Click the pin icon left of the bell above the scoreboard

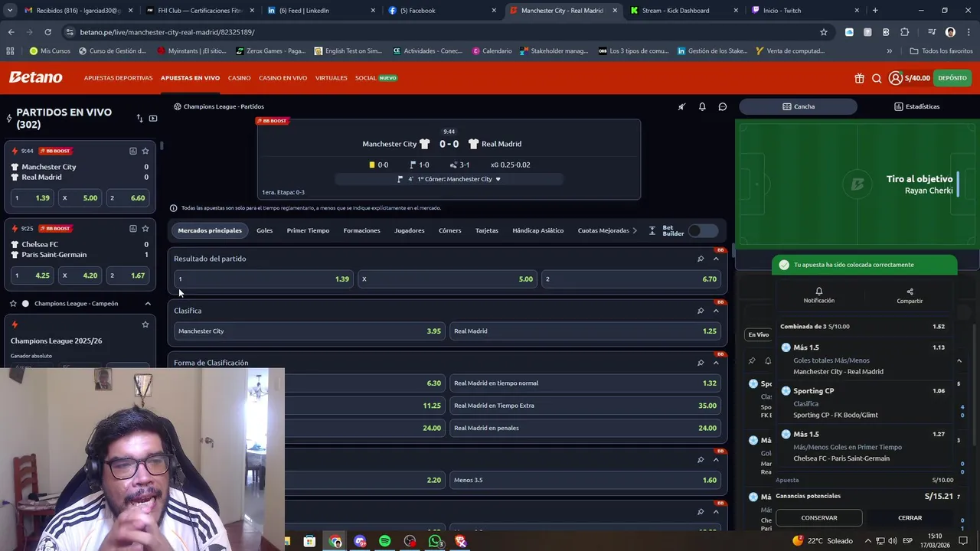click(681, 106)
